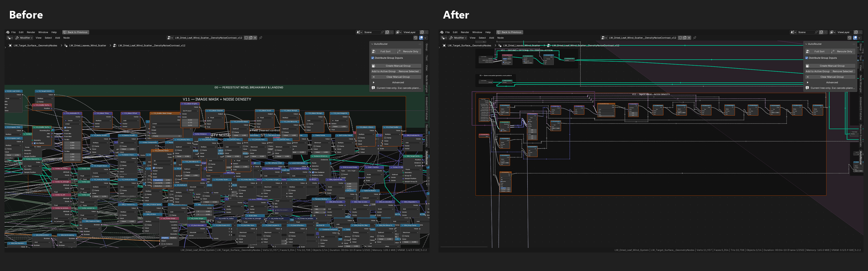This screenshot has height=271, width=868.
Task: Click Blender logo icon in After window
Action: [x=442, y=32]
